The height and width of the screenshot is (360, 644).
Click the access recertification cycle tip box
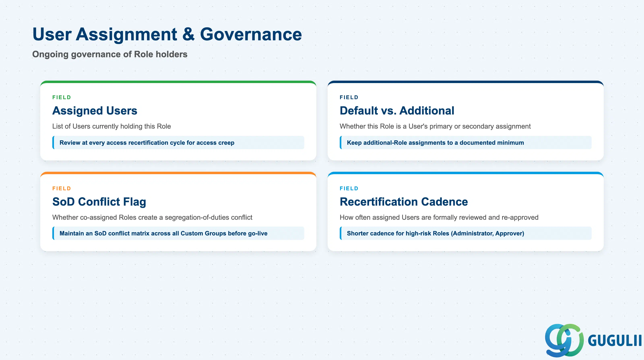[178, 143]
